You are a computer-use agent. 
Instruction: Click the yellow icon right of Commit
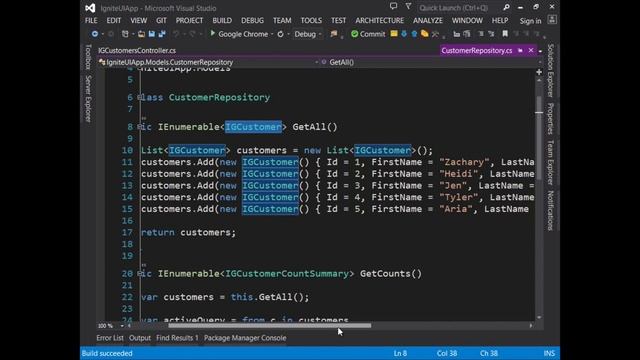[394, 34]
